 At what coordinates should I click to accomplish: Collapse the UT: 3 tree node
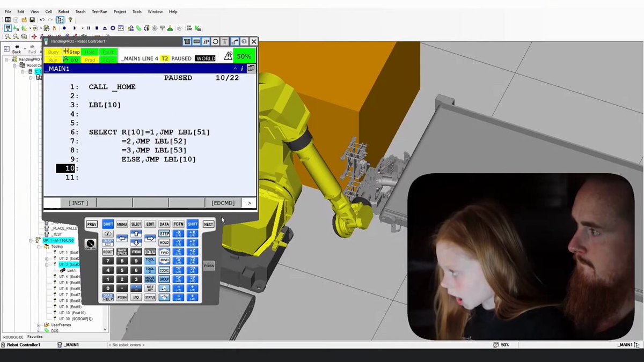47,265
